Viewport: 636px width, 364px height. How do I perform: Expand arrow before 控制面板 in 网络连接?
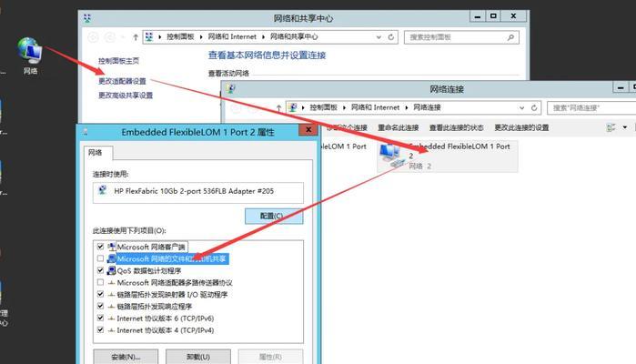(303, 107)
